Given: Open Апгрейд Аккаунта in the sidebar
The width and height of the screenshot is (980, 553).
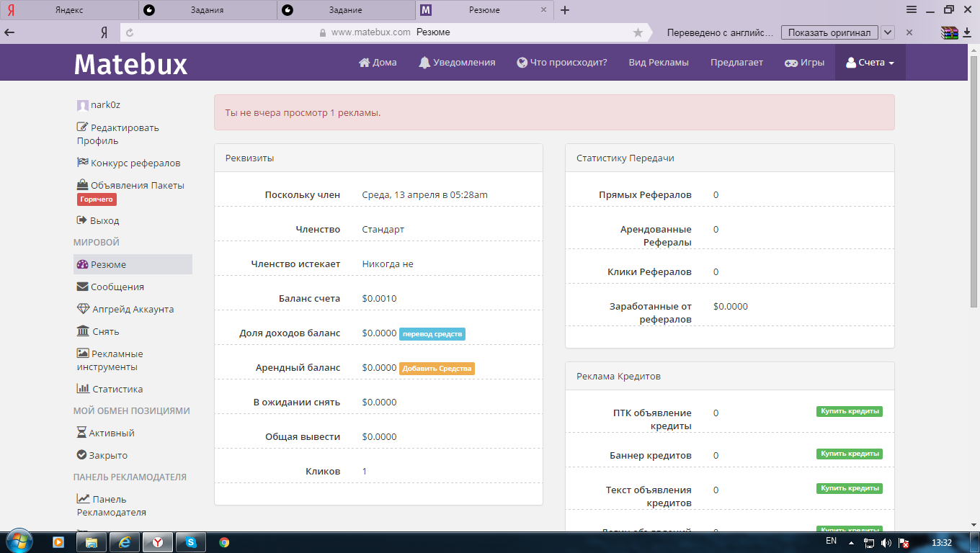Looking at the screenshot, I should 125,309.
